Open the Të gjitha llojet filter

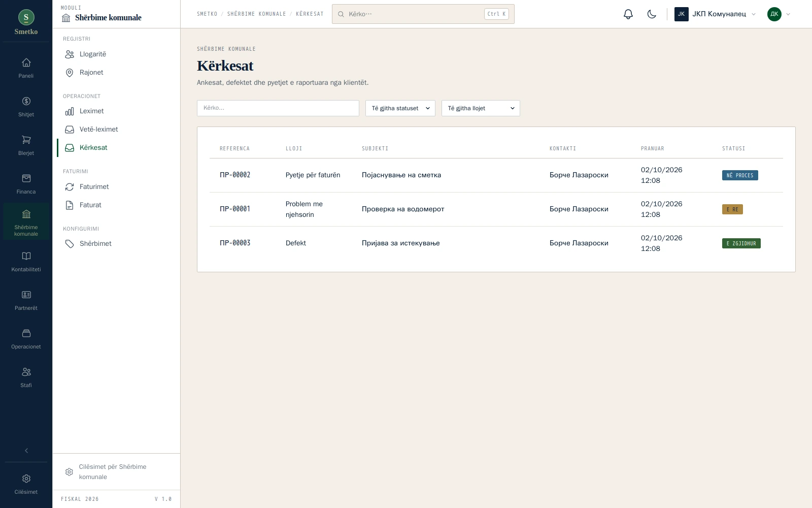click(x=481, y=108)
